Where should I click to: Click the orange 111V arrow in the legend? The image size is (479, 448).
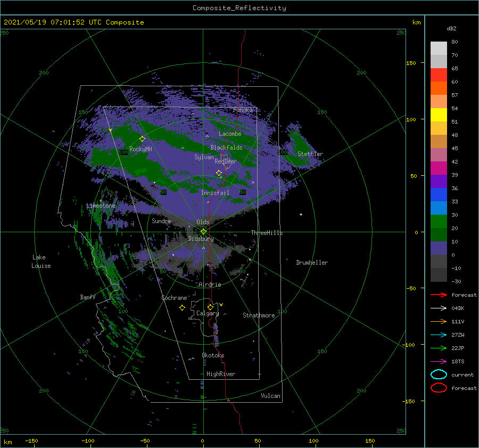(x=439, y=321)
